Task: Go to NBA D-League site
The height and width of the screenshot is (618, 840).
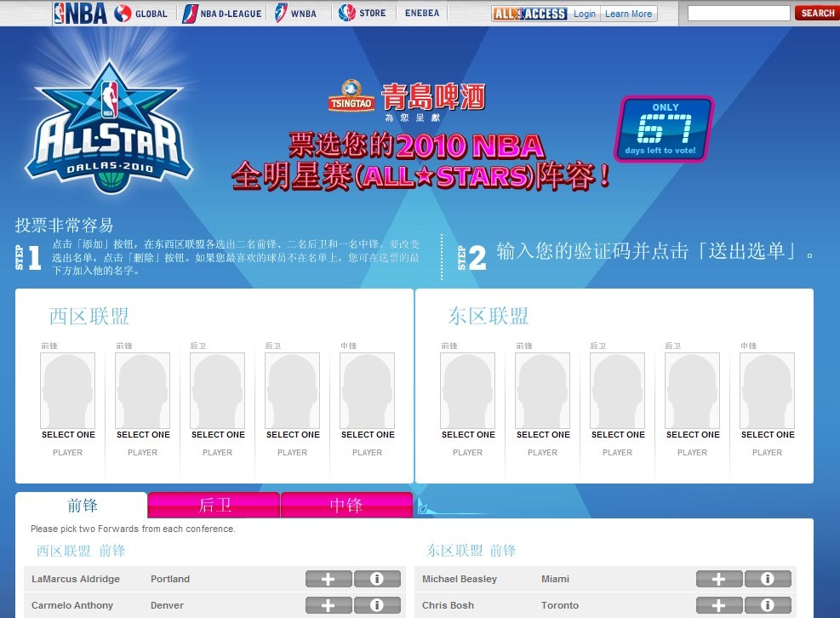Action: (x=222, y=14)
